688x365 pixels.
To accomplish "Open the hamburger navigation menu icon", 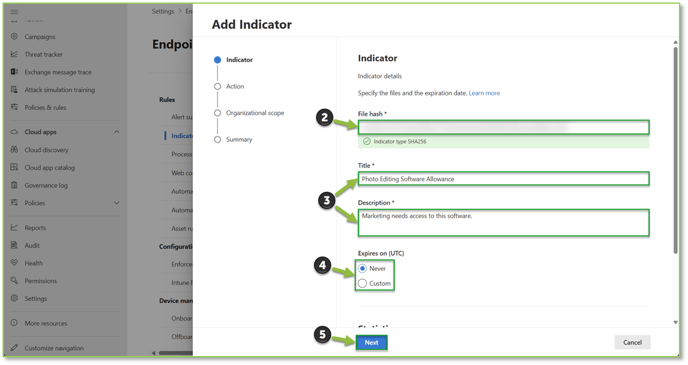I will pyautogui.click(x=14, y=12).
